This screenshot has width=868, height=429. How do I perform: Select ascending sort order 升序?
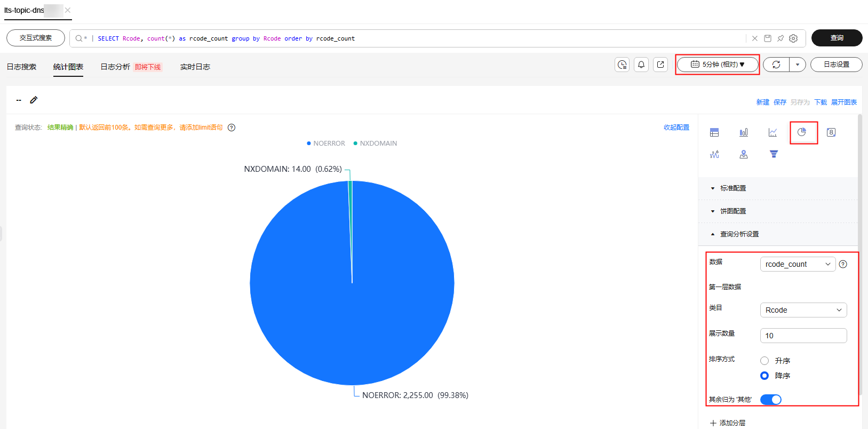[765, 361]
